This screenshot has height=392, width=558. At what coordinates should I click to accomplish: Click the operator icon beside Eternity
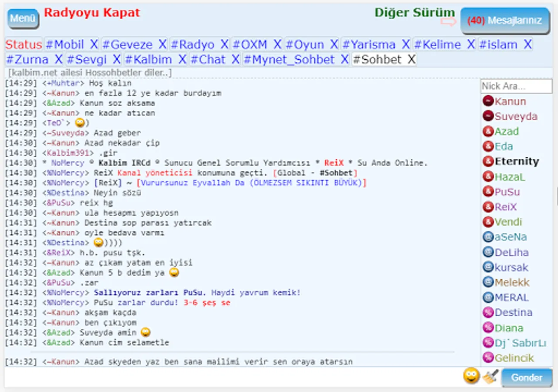click(488, 162)
